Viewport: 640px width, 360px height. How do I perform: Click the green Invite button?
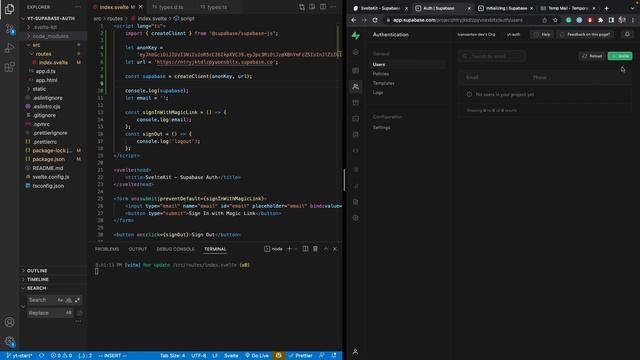coord(620,56)
